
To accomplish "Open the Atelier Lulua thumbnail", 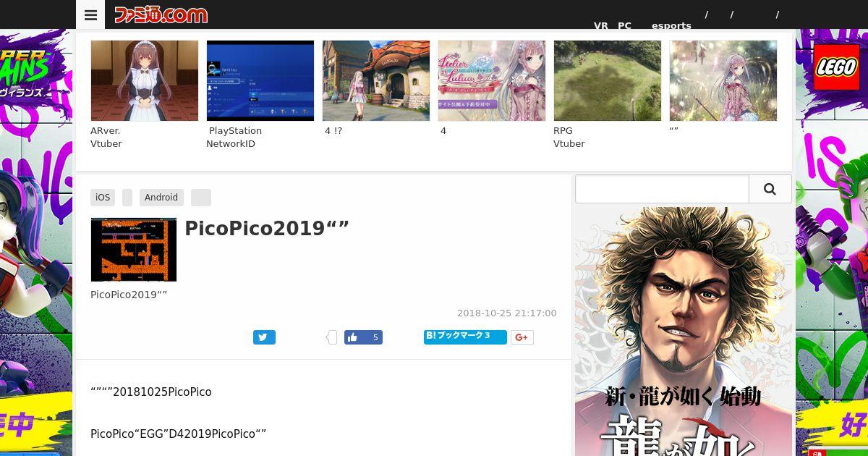I will pos(492,80).
